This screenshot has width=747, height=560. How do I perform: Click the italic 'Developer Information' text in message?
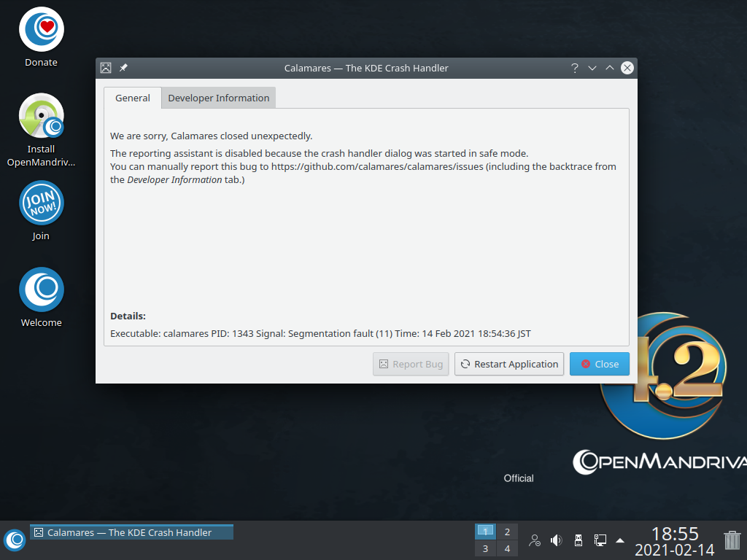[174, 180]
